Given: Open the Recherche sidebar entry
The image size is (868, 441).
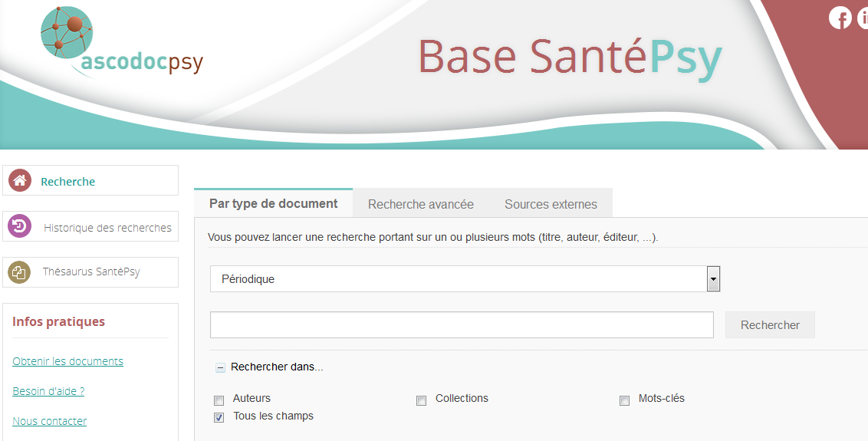Looking at the screenshot, I should point(90,180).
